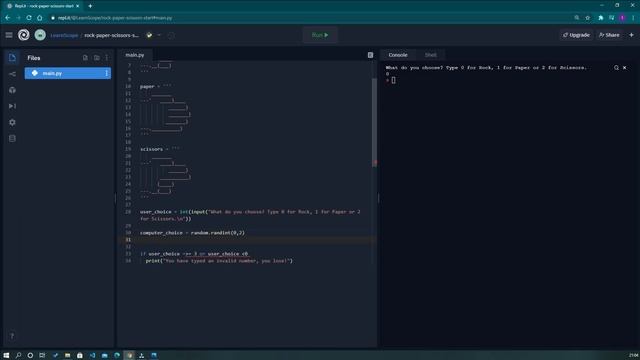Open the version history clock icon

[x=171, y=35]
